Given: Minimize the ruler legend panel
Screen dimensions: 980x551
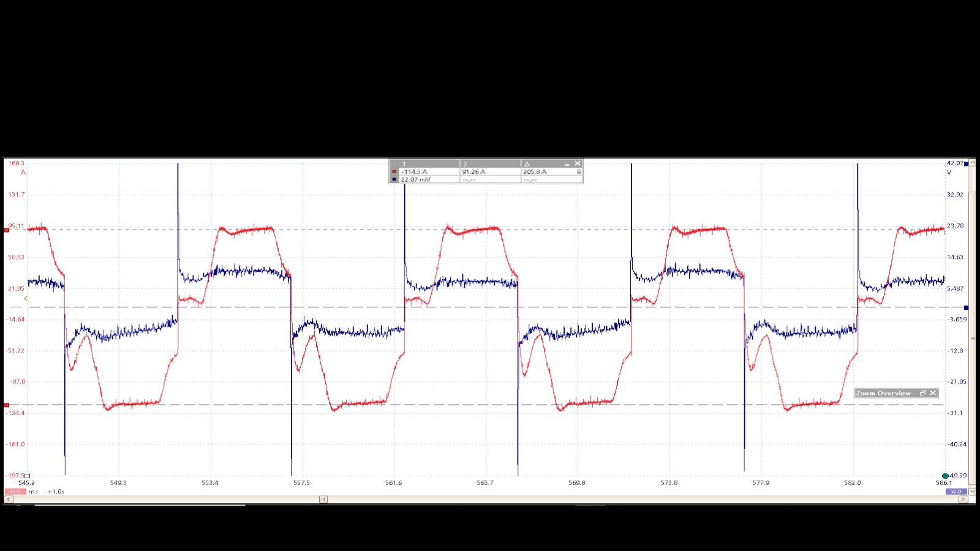Looking at the screenshot, I should pyautogui.click(x=567, y=164).
